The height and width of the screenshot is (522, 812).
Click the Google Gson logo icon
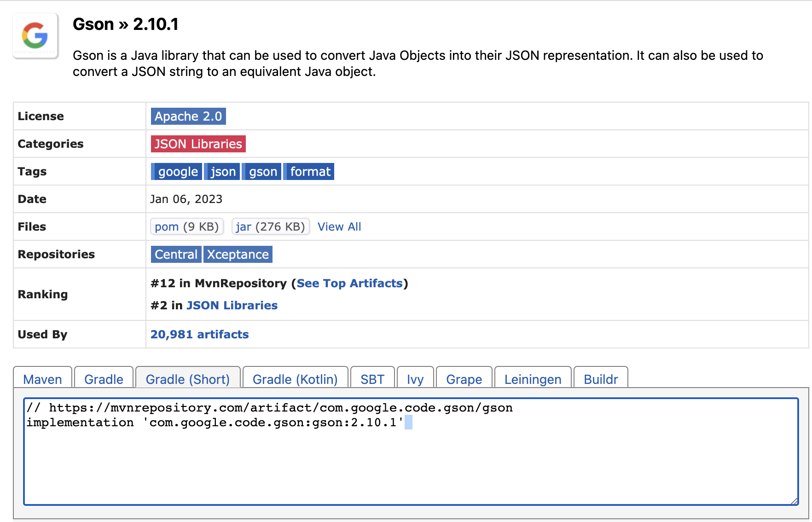coord(35,36)
